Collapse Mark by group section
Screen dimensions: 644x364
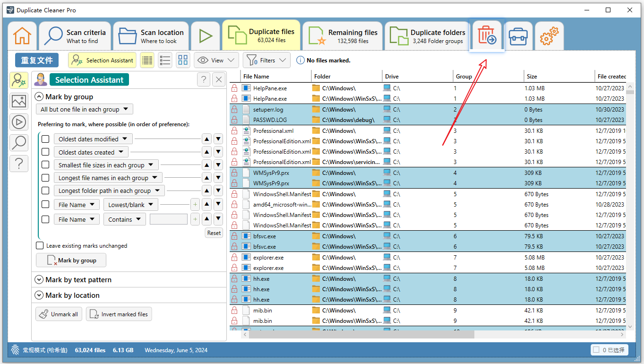(x=39, y=96)
